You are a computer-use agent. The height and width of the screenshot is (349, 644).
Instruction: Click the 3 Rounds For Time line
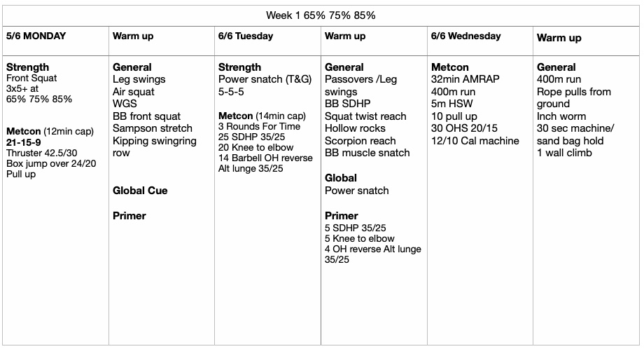(260, 127)
